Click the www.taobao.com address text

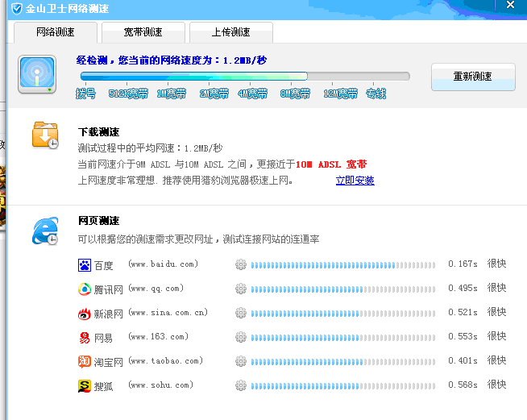click(166, 361)
